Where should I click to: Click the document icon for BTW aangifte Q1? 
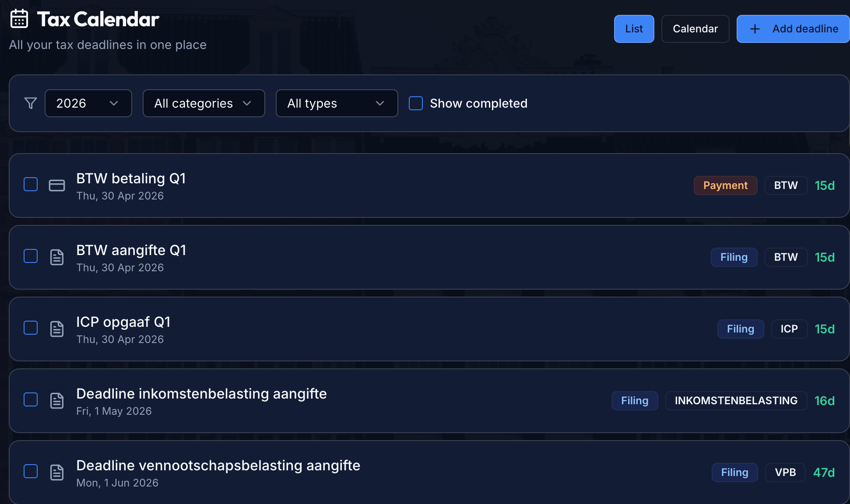point(57,257)
